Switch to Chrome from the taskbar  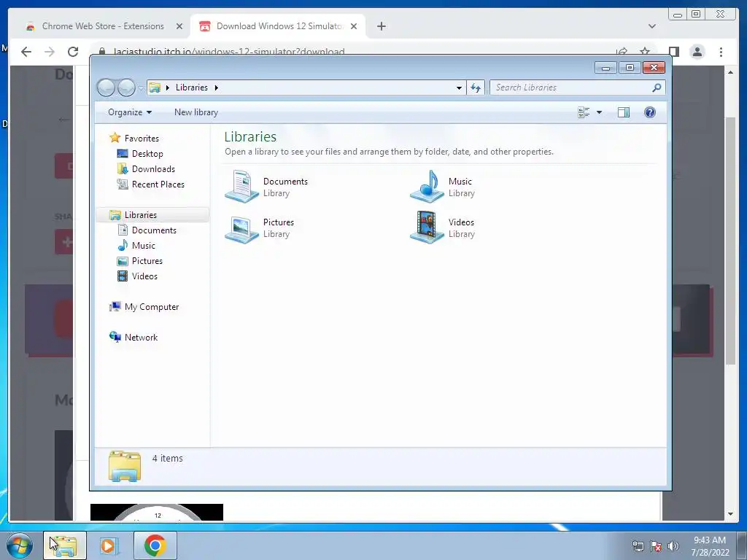[155, 545]
